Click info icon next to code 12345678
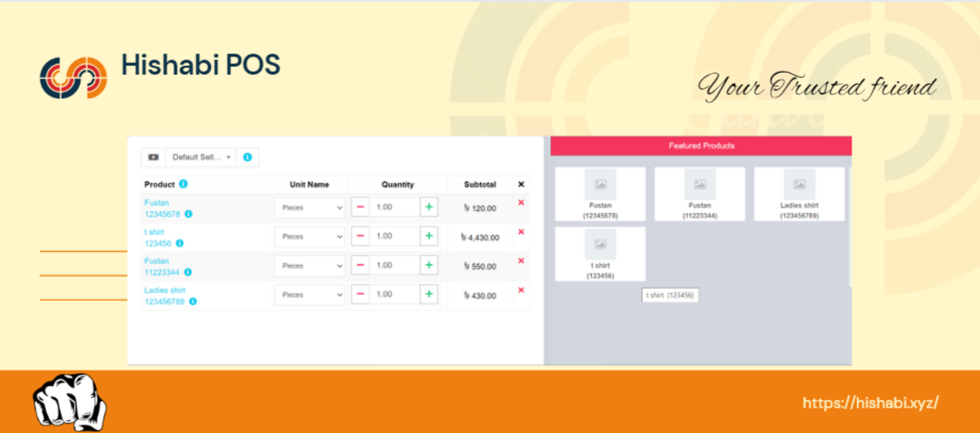 coord(189,214)
